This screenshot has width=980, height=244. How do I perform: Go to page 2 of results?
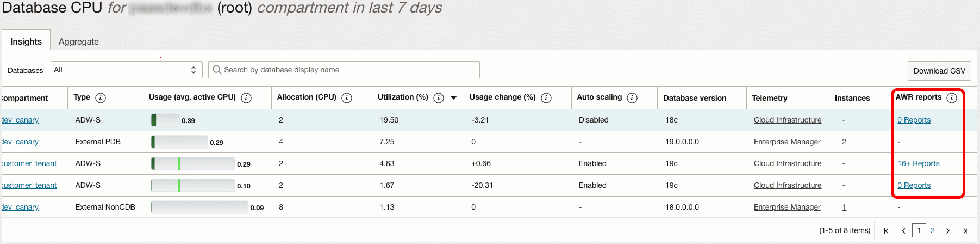(x=933, y=230)
